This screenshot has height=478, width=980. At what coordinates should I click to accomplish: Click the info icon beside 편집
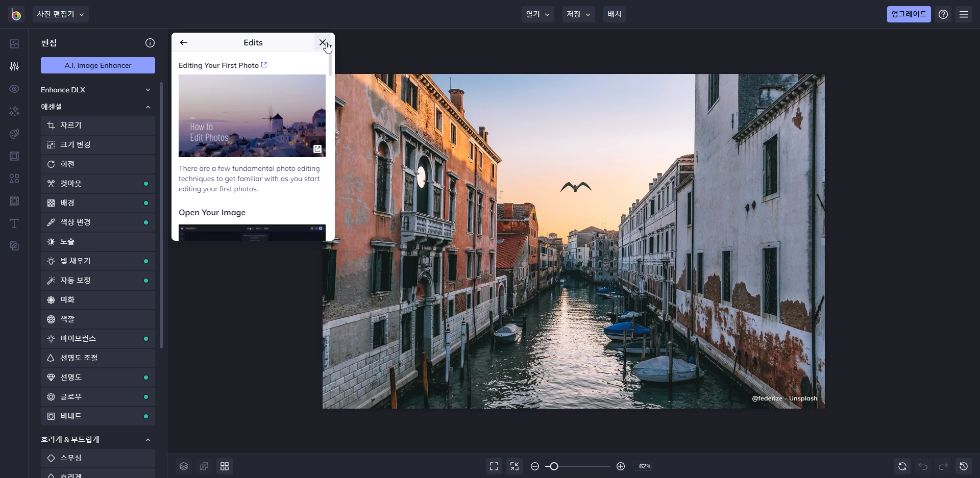150,43
